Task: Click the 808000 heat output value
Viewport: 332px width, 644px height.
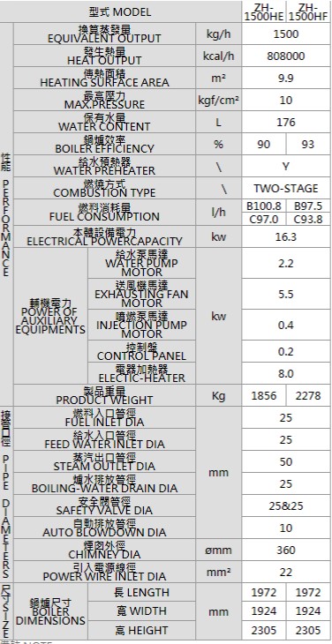Action: [286, 56]
